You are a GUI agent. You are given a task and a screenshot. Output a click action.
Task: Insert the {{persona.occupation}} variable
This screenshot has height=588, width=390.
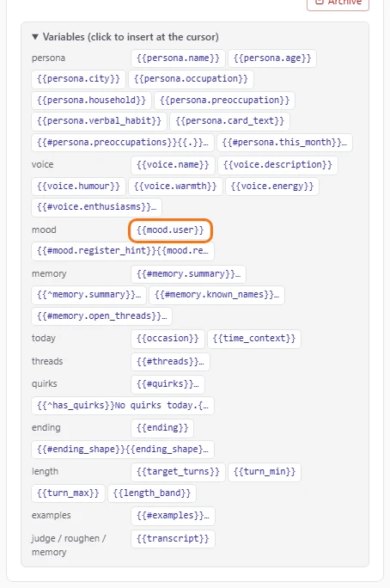(x=191, y=79)
